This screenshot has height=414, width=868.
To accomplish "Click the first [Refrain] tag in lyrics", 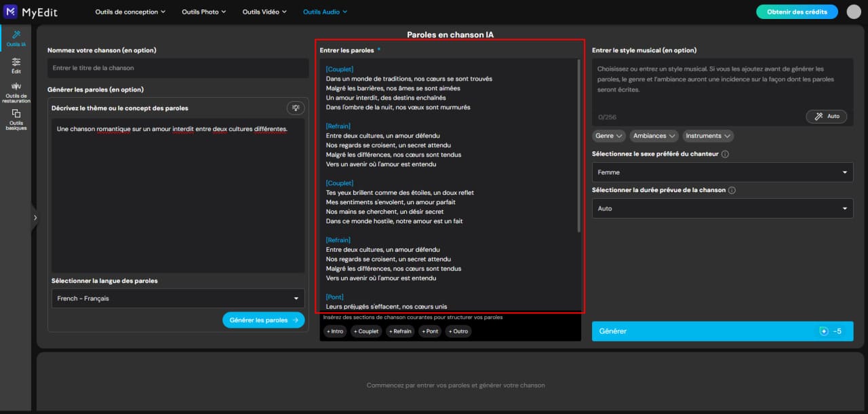I will pos(338,126).
